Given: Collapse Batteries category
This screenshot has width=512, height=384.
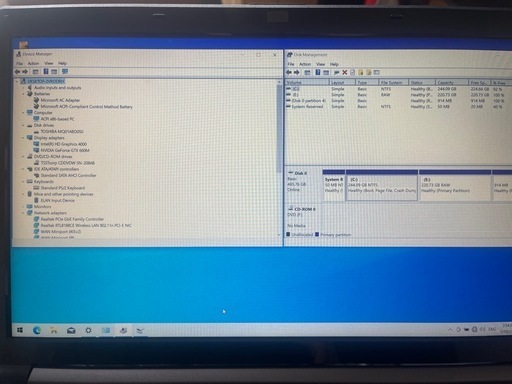Looking at the screenshot, I should click(x=24, y=94).
